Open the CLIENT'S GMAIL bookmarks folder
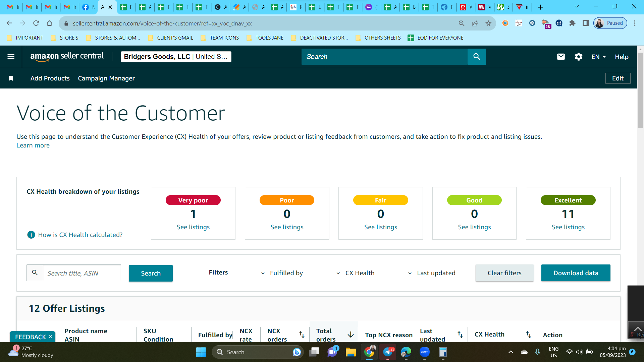Screen dimensions: 644x362 click(x=171, y=38)
